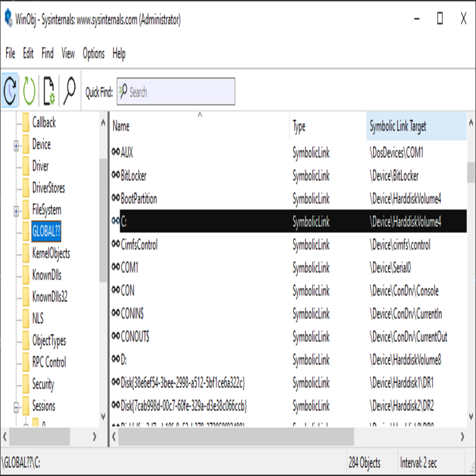476x476 pixels.
Task: Maximize the WinObj window
Action: 439,19
